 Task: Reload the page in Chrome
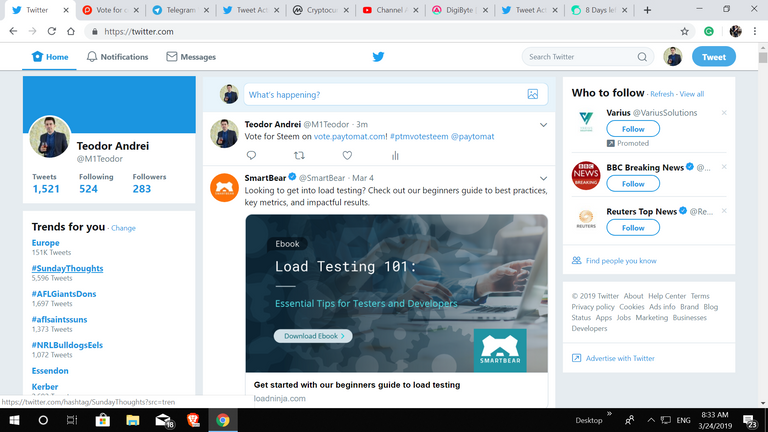51,31
